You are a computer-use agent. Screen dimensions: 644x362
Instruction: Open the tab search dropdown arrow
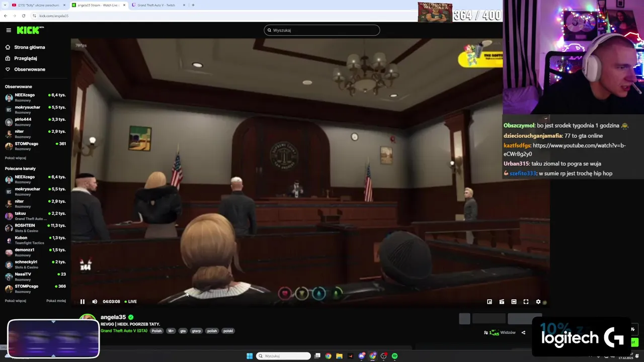(x=5, y=5)
